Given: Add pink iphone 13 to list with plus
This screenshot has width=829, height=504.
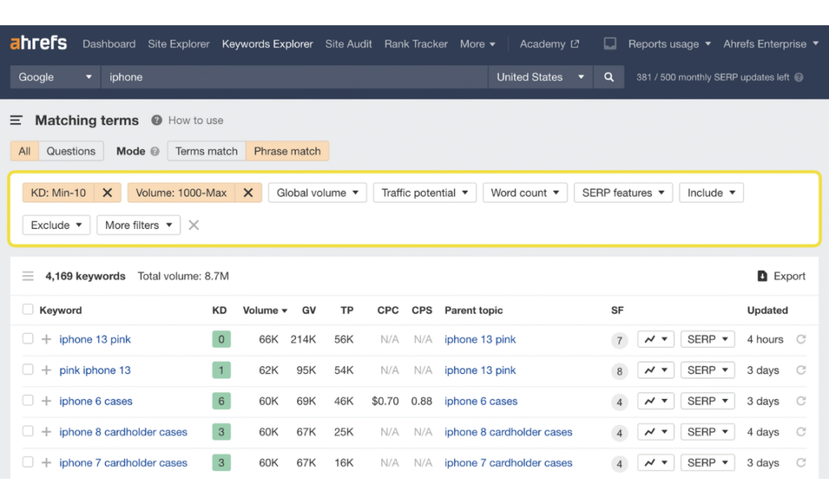Looking at the screenshot, I should [x=46, y=371].
